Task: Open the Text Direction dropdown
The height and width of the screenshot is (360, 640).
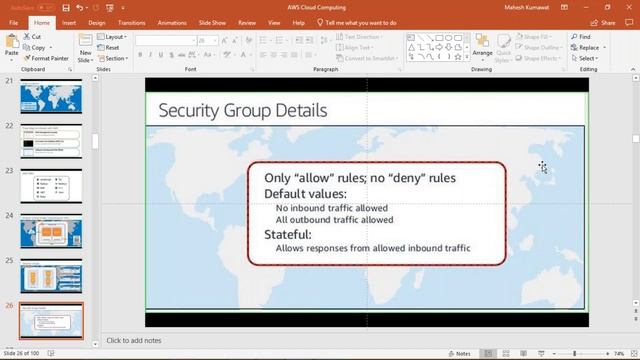Action: [x=360, y=37]
